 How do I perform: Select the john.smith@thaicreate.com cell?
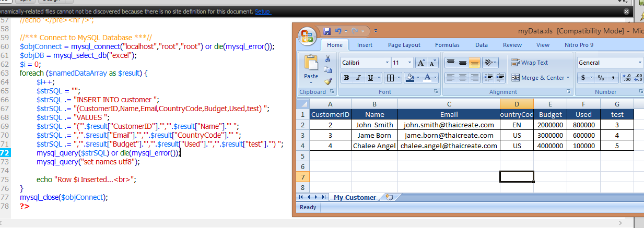click(449, 125)
